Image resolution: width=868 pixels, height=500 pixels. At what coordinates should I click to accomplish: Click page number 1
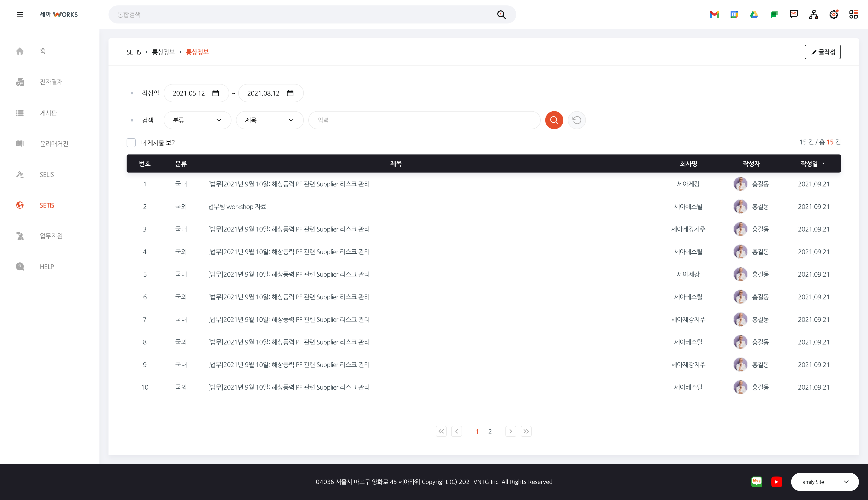pyautogui.click(x=477, y=432)
